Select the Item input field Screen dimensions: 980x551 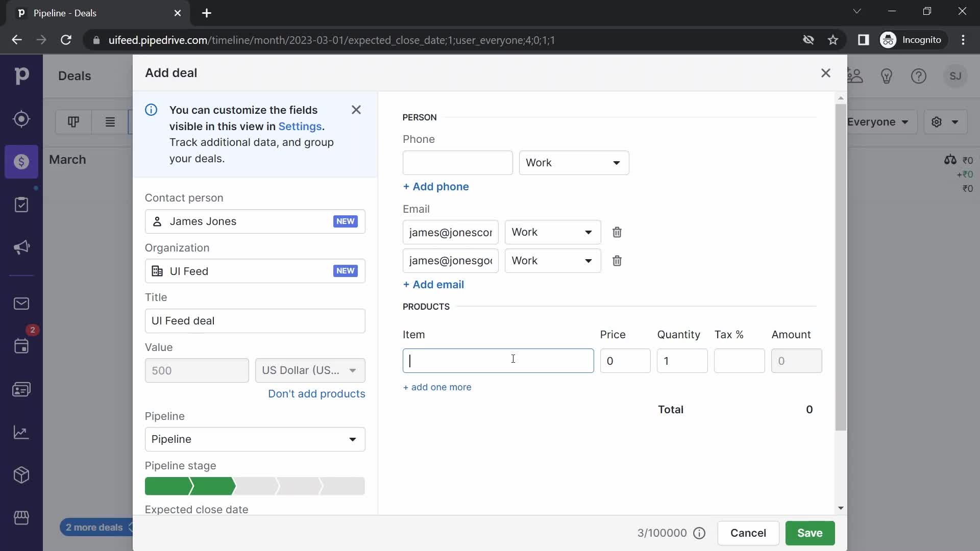point(499,361)
